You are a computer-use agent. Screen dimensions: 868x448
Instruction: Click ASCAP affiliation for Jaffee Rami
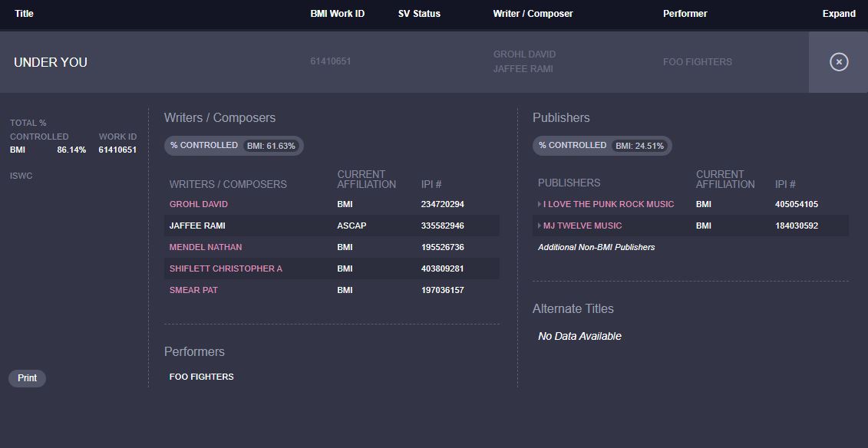(351, 226)
